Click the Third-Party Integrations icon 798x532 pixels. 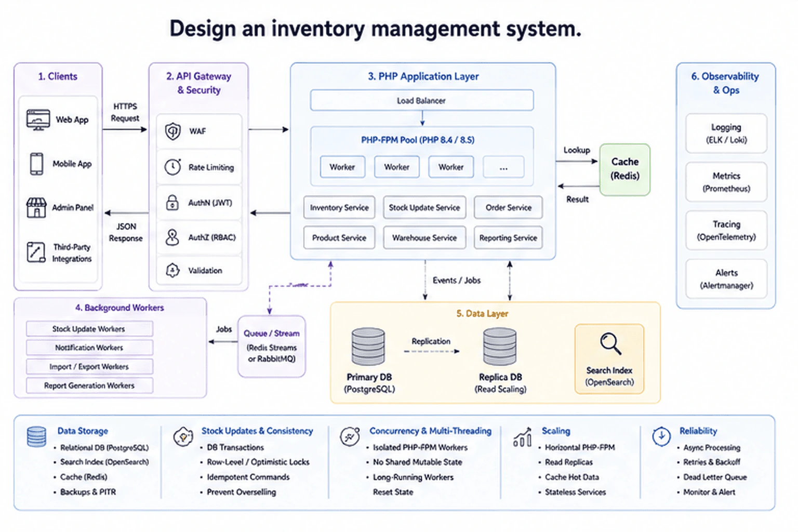click(36, 252)
